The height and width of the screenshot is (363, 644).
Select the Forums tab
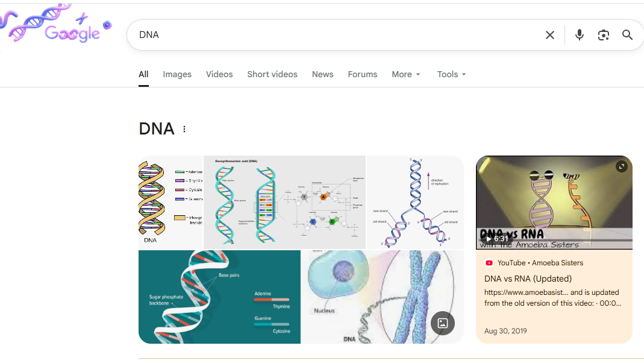click(363, 74)
